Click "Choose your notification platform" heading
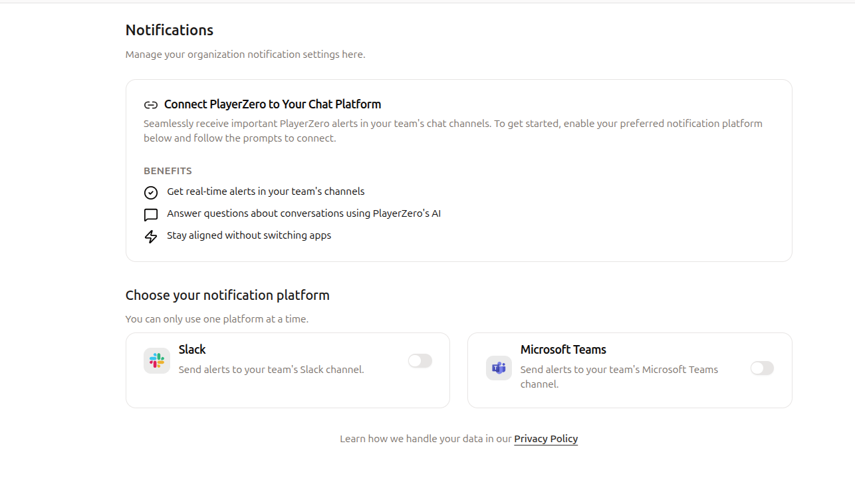This screenshot has width=855, height=504. tap(227, 295)
